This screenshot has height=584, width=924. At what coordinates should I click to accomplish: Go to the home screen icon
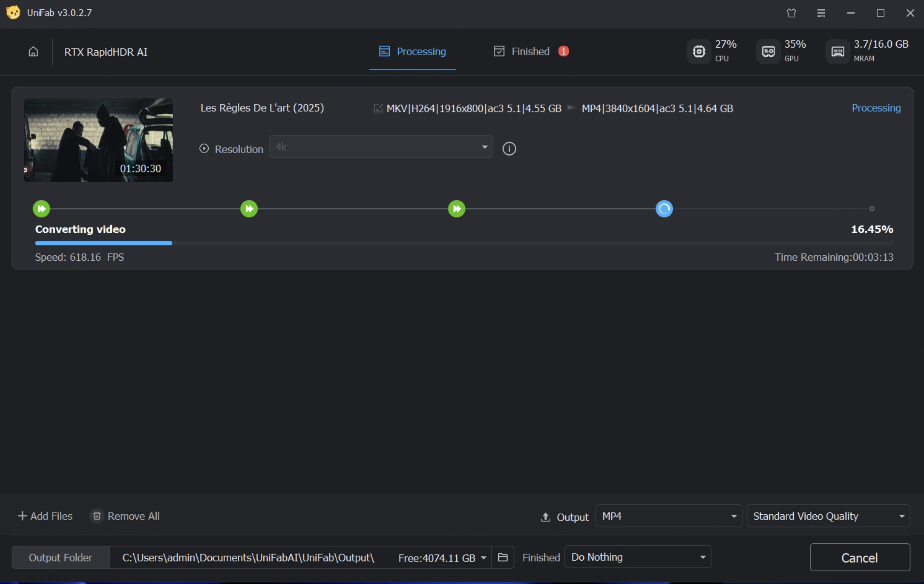click(33, 52)
